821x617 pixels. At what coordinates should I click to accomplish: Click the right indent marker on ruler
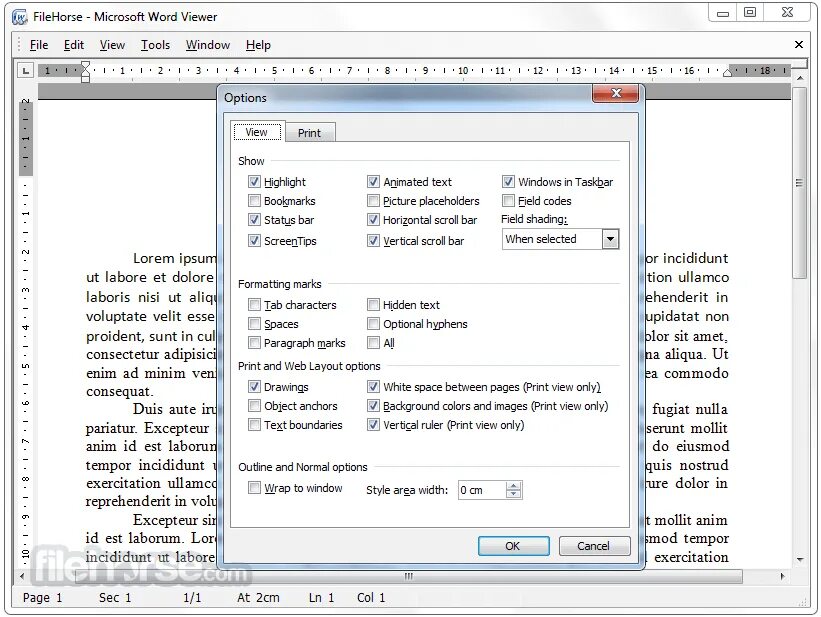(727, 73)
